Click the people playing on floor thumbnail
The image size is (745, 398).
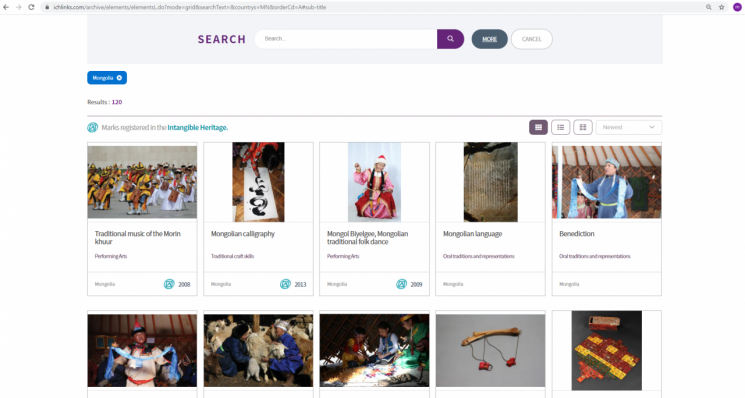pyautogui.click(x=374, y=351)
